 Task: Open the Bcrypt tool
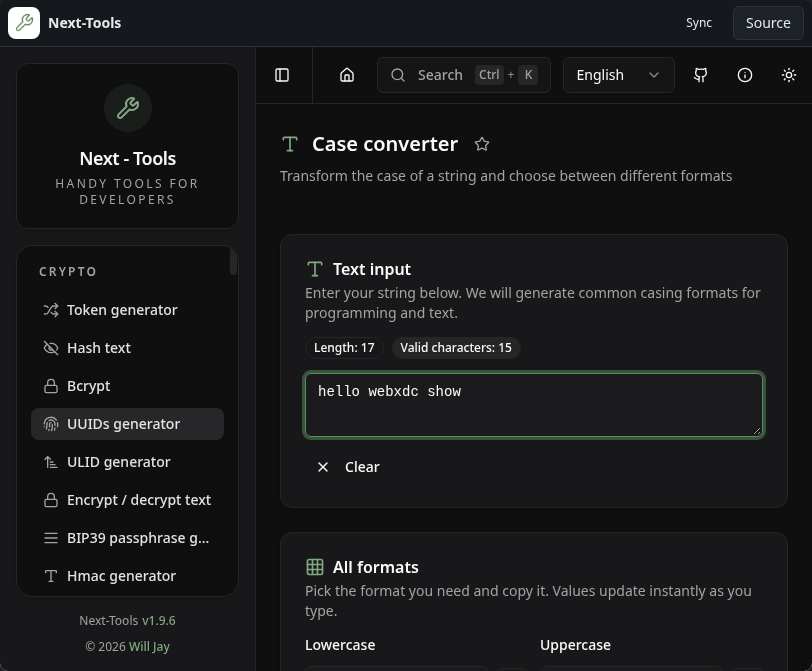(127, 386)
